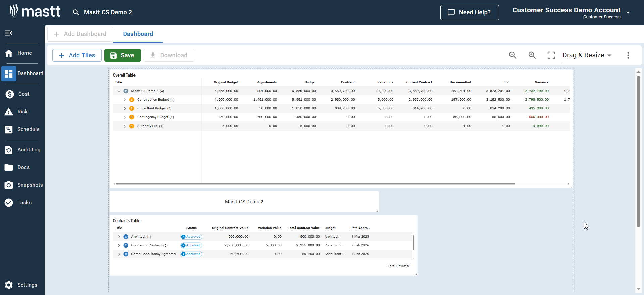The height and width of the screenshot is (295, 644).
Task: Expand the Construction Budget row
Action: [125, 100]
